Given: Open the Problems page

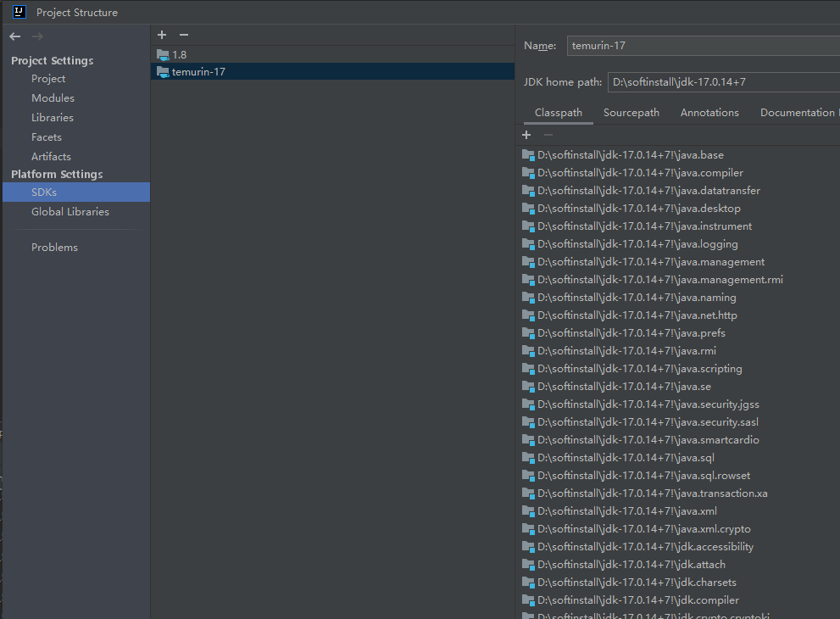Looking at the screenshot, I should coord(54,247).
